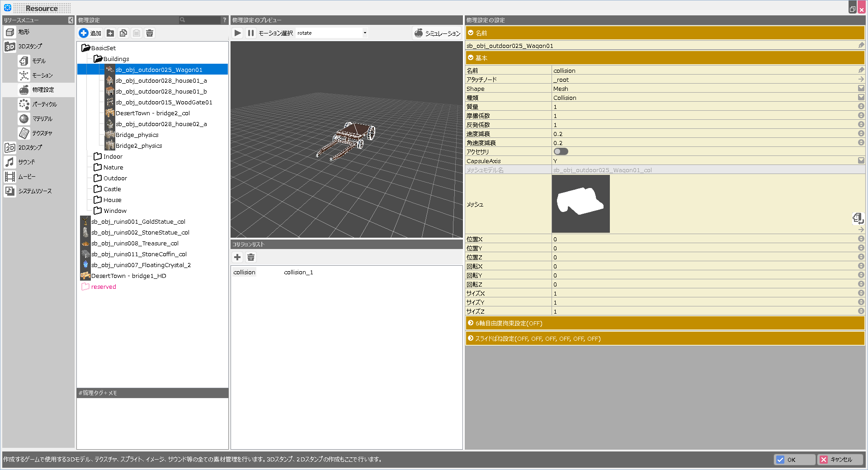Pause the physics preview playback
Image resolution: width=868 pixels, height=470 pixels.
[x=250, y=33]
